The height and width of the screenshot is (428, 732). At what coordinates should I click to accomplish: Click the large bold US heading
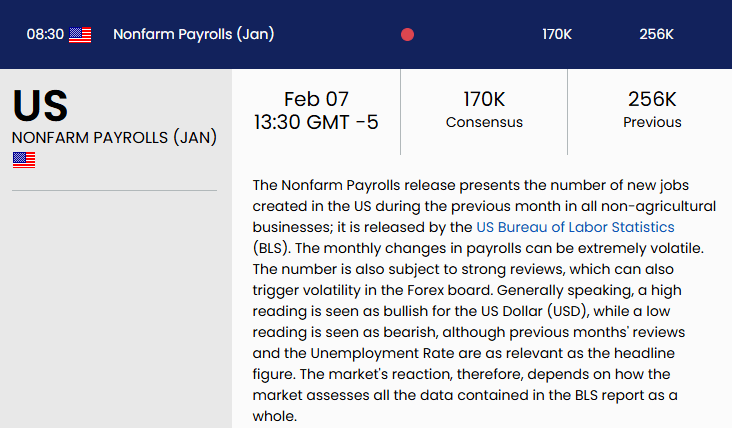pyautogui.click(x=40, y=104)
